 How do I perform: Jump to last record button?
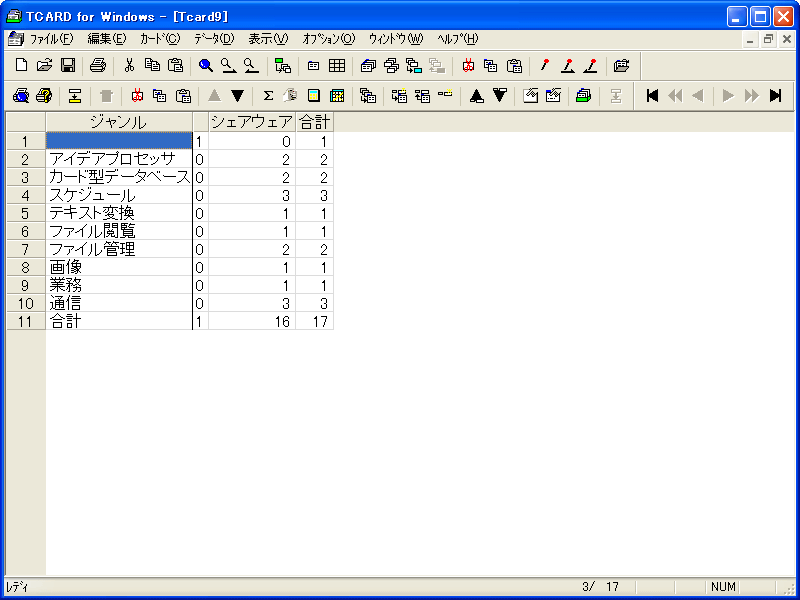pyautogui.click(x=775, y=96)
